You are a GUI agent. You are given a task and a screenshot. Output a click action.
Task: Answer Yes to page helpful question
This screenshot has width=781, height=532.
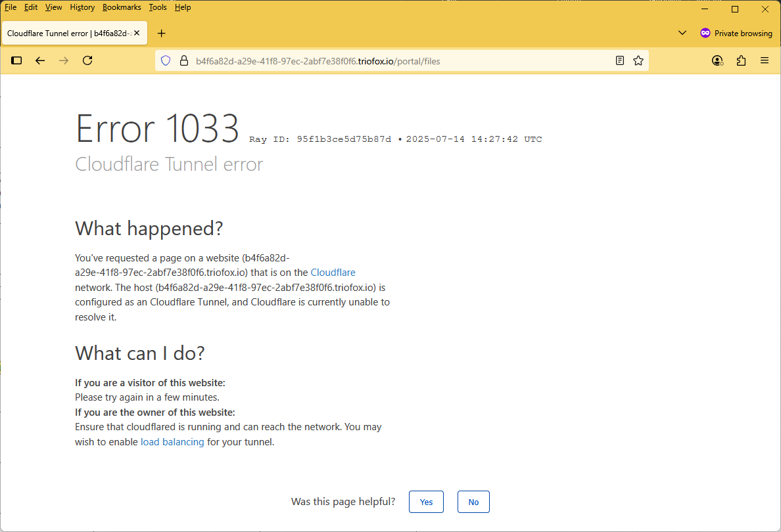(427, 502)
